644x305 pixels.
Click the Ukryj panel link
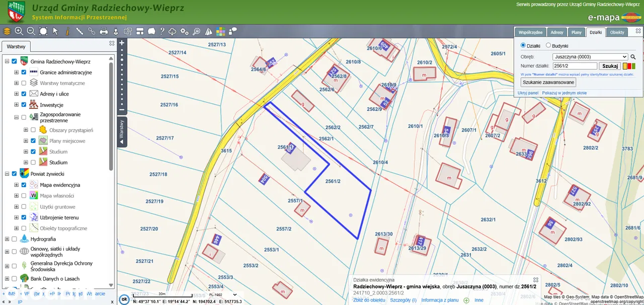(528, 93)
